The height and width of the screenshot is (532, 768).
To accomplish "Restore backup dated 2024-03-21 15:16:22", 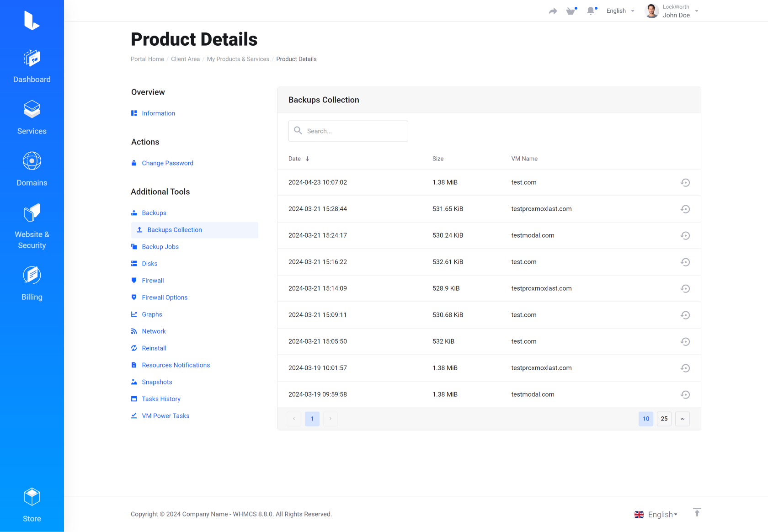I will point(685,262).
